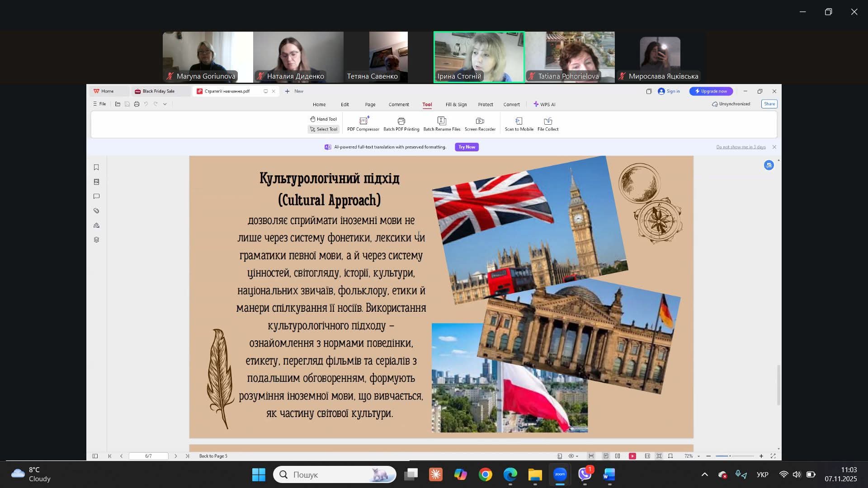Click 'Do not show me in 3 days' link
The height and width of the screenshot is (488, 868).
pos(741,147)
